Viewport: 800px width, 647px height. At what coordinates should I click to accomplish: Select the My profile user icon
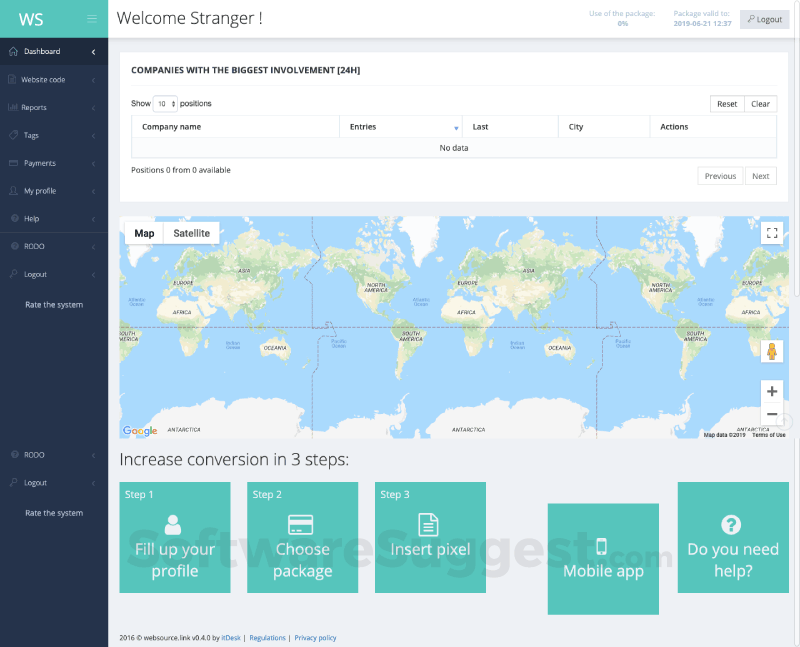click(12, 190)
